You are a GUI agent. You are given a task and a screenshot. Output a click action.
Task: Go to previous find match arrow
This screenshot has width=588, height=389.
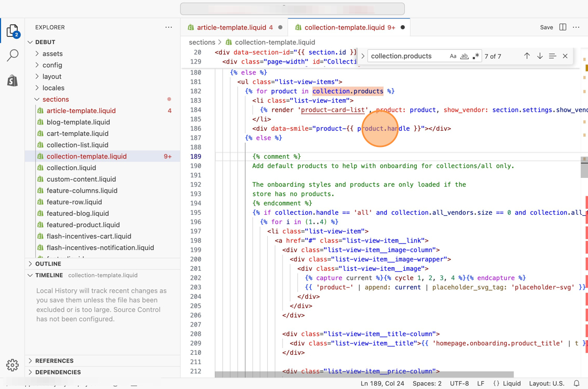[527, 56]
